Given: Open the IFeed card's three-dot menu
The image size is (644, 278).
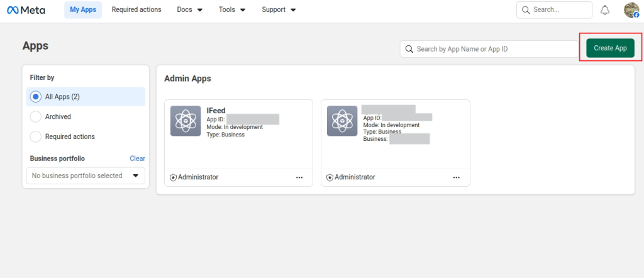Looking at the screenshot, I should (x=299, y=177).
